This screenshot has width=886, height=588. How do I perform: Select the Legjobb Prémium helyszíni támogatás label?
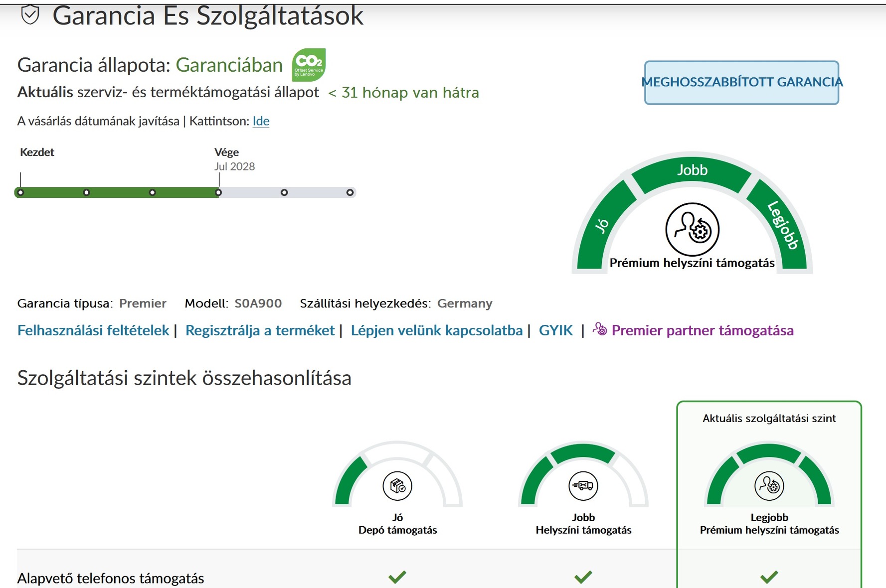click(x=769, y=524)
